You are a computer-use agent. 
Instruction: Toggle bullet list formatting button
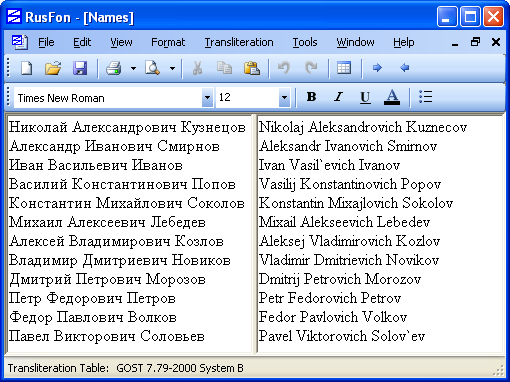tap(426, 97)
